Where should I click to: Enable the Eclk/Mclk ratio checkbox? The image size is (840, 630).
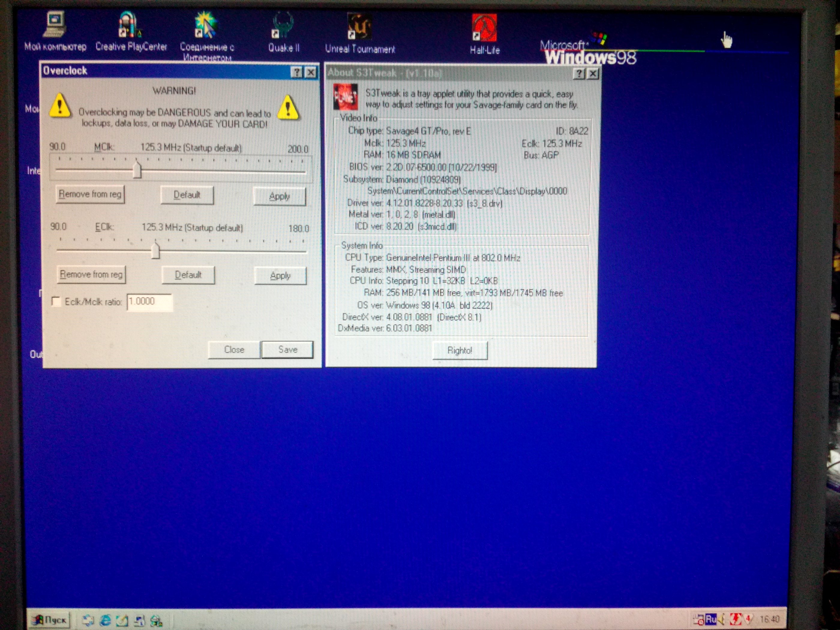(x=56, y=301)
